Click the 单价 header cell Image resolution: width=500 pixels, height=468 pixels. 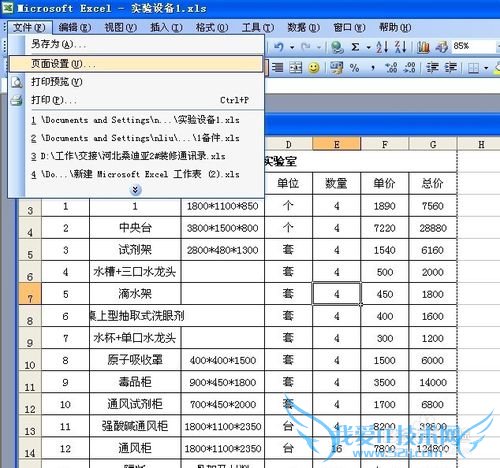click(x=385, y=183)
